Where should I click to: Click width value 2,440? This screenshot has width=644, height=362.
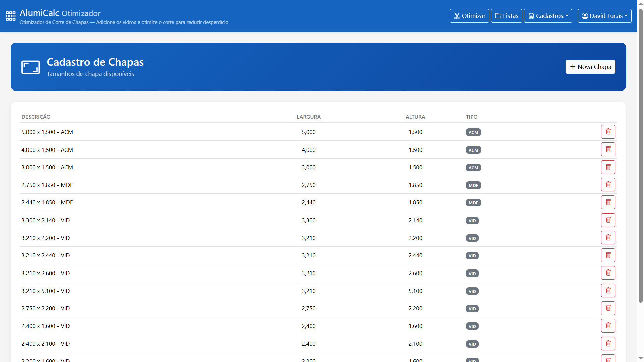(x=309, y=202)
